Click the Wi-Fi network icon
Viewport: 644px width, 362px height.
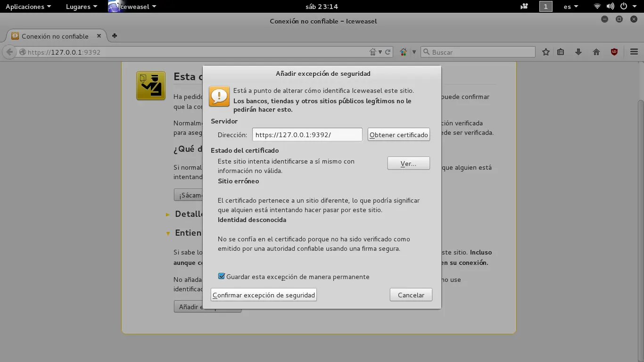pyautogui.click(x=597, y=7)
